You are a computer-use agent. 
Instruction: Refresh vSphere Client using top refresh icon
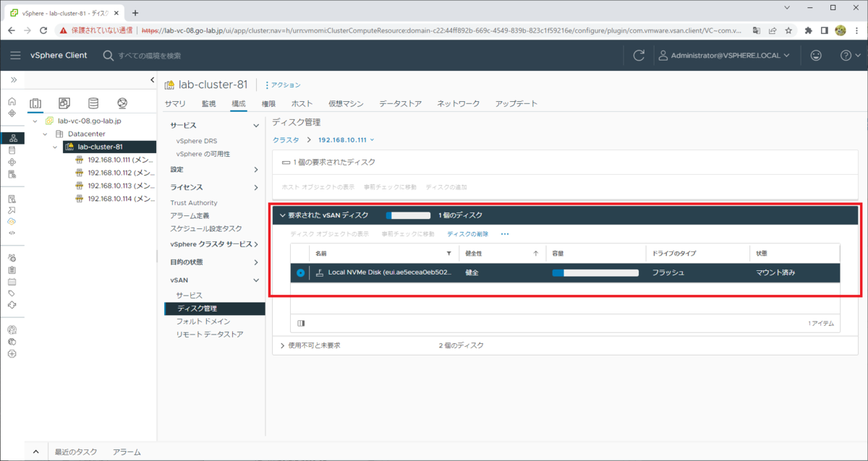pos(639,56)
